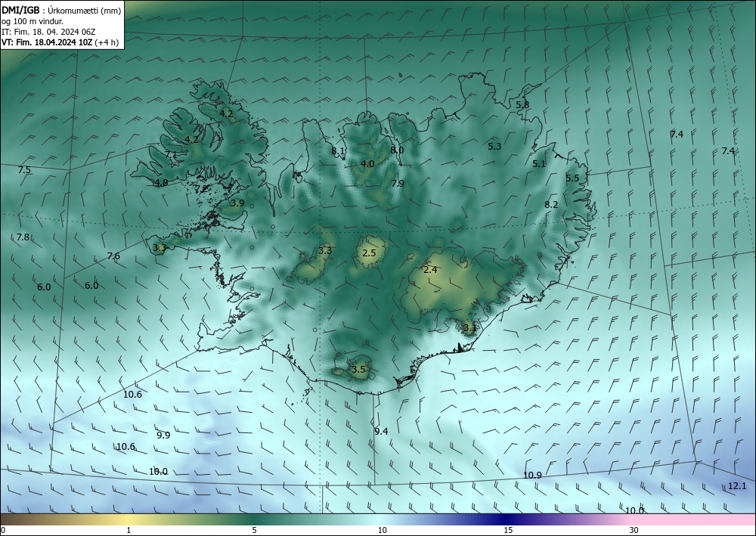Click the 1 tick on the color scale
The image size is (756, 536).
tap(129, 530)
